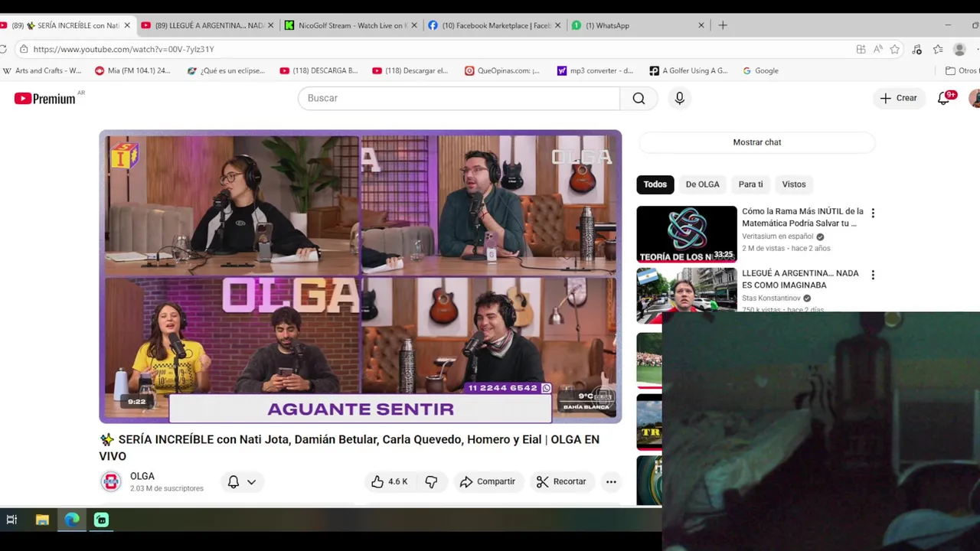The width and height of the screenshot is (980, 551).
Task: Close the SERÍA INCREÍBLE browser tab
Action: [127, 25]
